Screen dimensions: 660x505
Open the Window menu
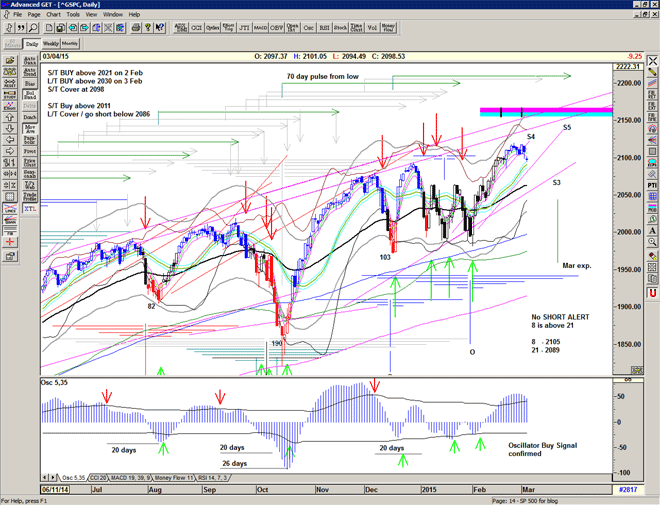pos(113,15)
